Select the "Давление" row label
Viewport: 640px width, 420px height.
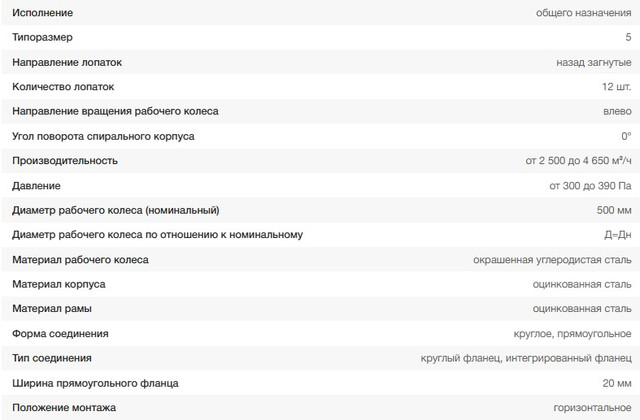(x=36, y=185)
